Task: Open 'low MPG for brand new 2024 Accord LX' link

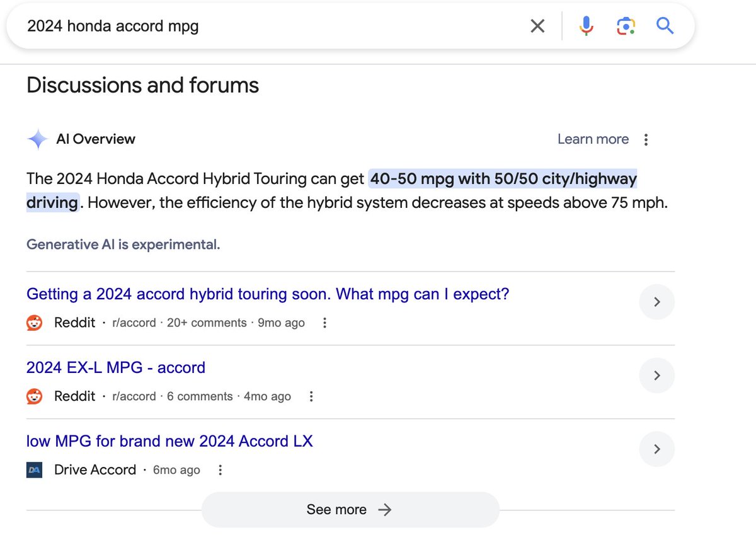Action: coord(169,441)
